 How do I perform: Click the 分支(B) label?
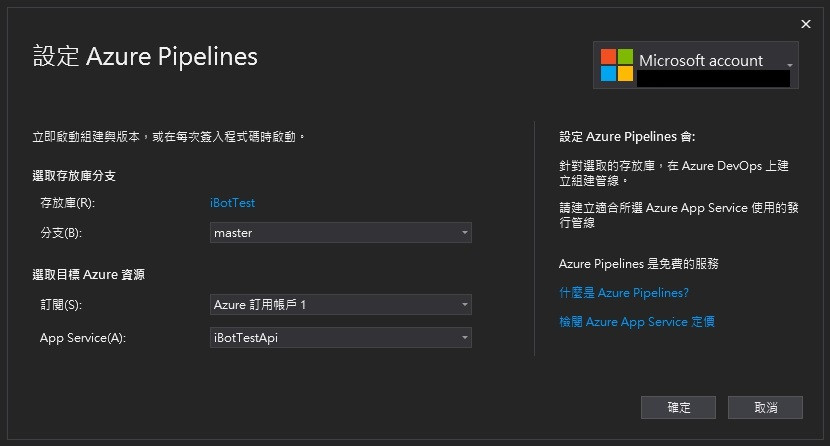[x=60, y=233]
